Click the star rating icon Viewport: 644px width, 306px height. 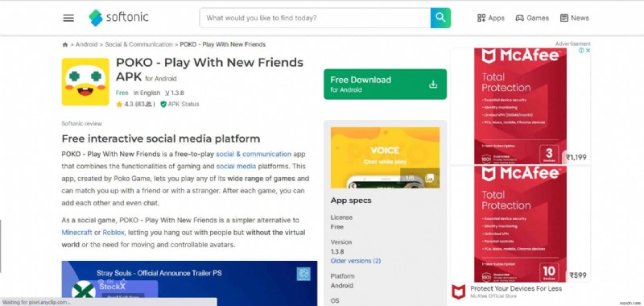(119, 105)
